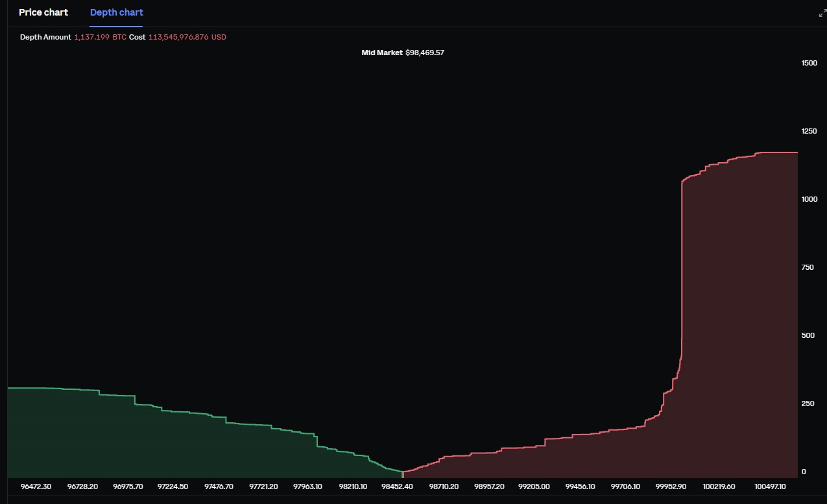Click the 750 depth axis label
The image size is (827, 504).
click(808, 267)
